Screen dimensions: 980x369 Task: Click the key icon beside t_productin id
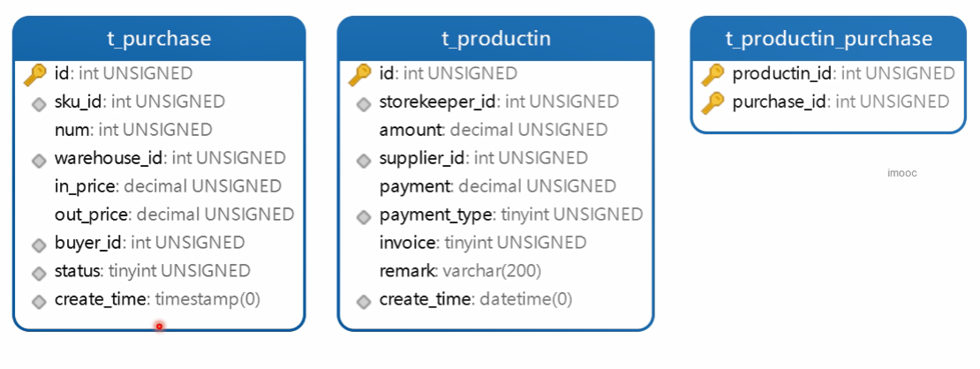(x=360, y=75)
